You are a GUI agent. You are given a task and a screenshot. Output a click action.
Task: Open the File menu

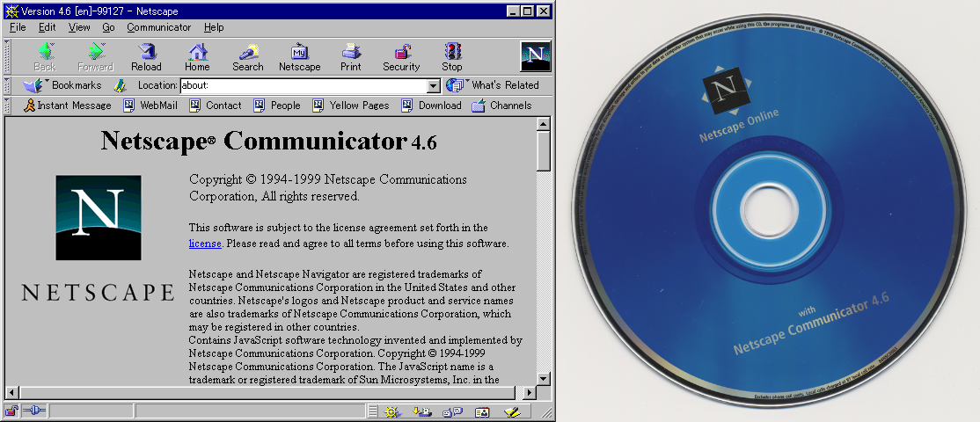pyautogui.click(x=18, y=27)
